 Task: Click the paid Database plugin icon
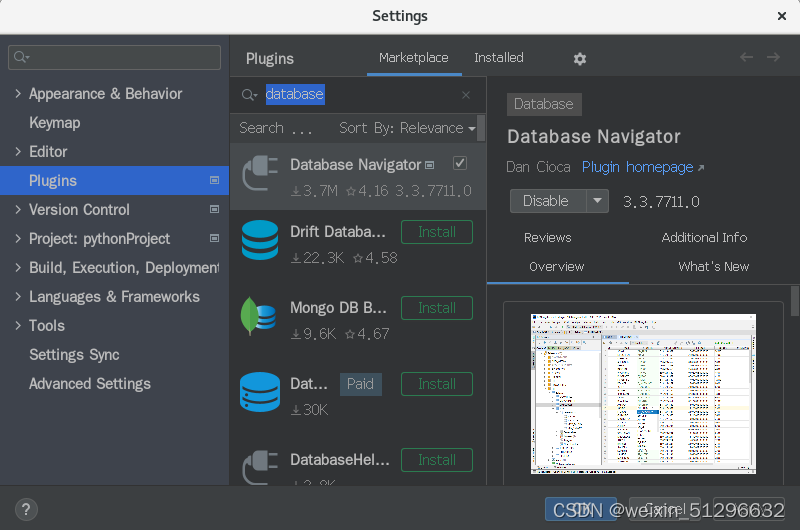(260, 392)
